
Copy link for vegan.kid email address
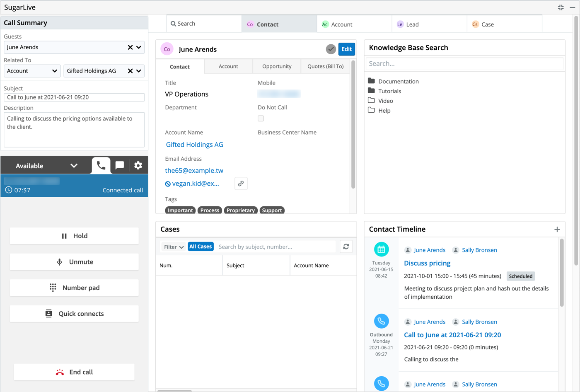coord(241,184)
